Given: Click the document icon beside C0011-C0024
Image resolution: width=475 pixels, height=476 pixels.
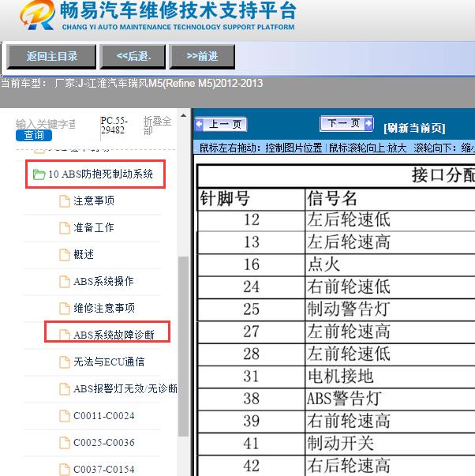Looking at the screenshot, I should [x=65, y=416].
